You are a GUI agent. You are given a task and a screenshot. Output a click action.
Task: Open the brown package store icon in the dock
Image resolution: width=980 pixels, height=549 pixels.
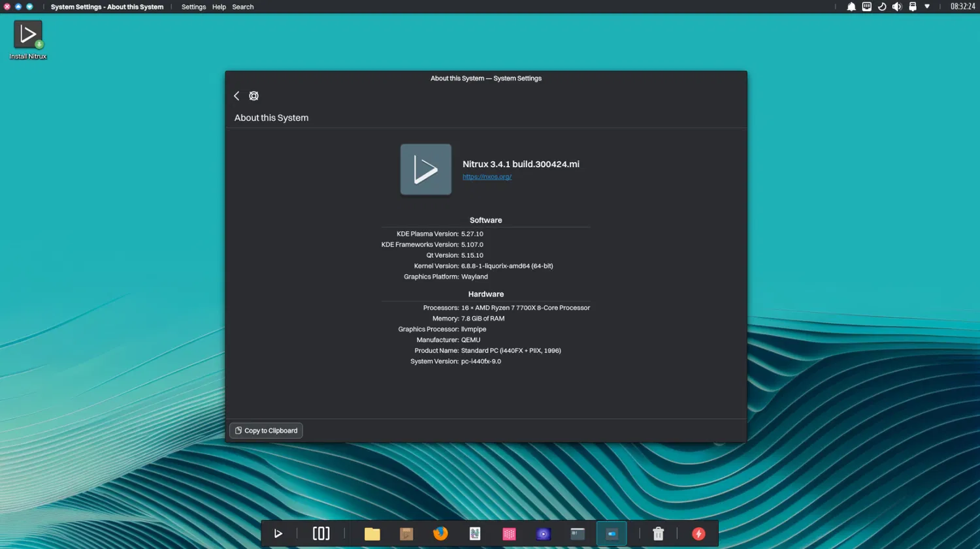point(406,534)
